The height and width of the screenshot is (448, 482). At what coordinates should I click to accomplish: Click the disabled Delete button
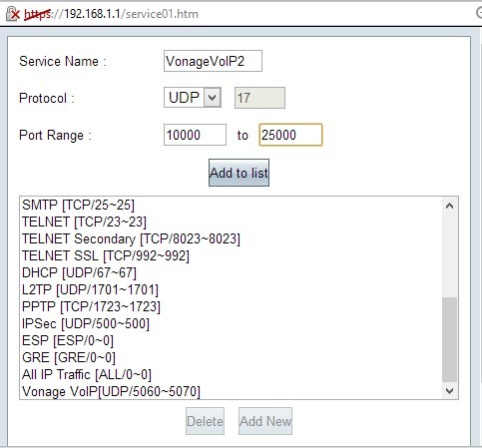tap(205, 421)
